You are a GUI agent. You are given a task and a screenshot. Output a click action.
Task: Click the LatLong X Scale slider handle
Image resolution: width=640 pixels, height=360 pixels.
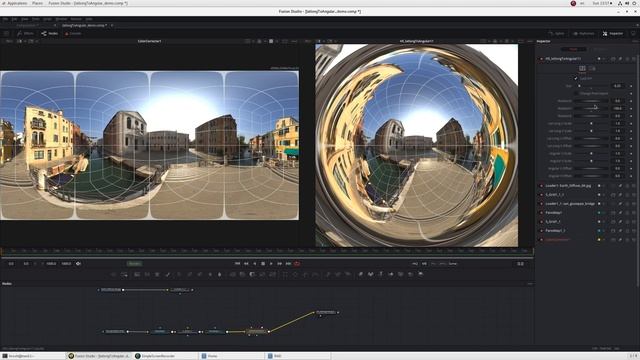click(591, 123)
